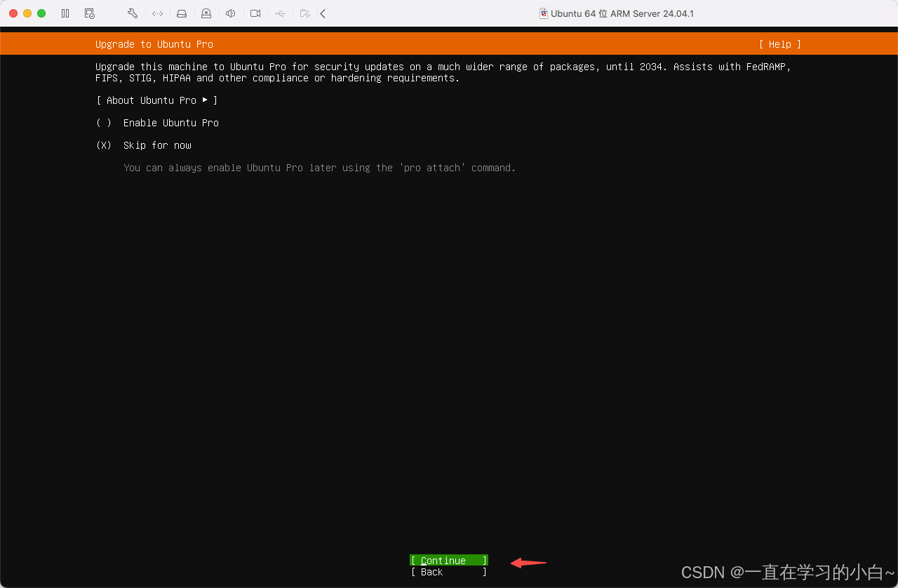The width and height of the screenshot is (898, 588).
Task: Maximize the VM window
Action: (x=41, y=13)
